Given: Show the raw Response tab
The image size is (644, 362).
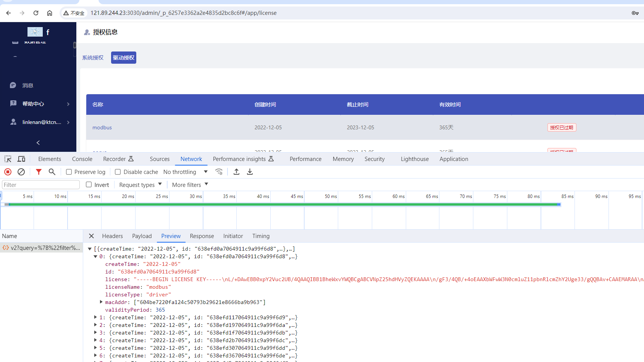Looking at the screenshot, I should coord(202,236).
